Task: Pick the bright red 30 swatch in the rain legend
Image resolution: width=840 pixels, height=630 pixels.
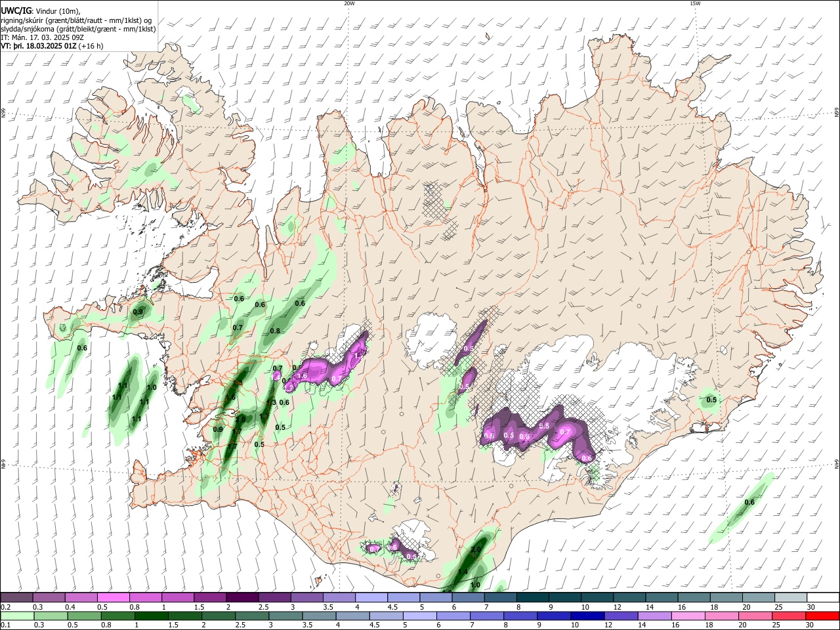Action: [822, 616]
